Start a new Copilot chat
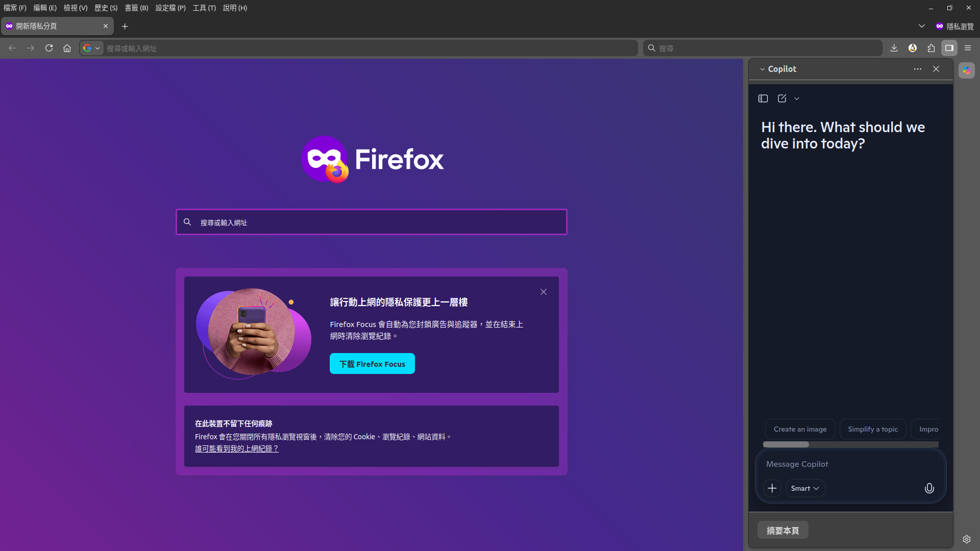Screen dimensions: 980x551 782,98
